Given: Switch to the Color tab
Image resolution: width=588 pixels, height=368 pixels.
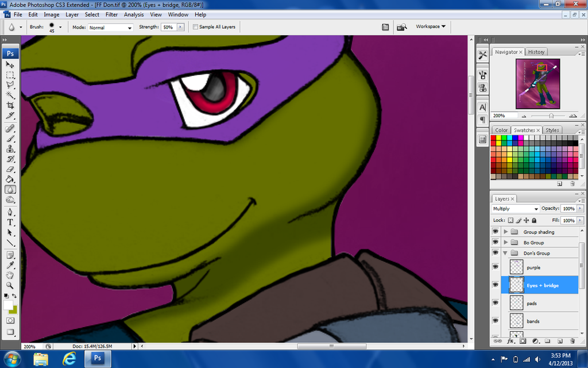Looking at the screenshot, I should (x=501, y=130).
